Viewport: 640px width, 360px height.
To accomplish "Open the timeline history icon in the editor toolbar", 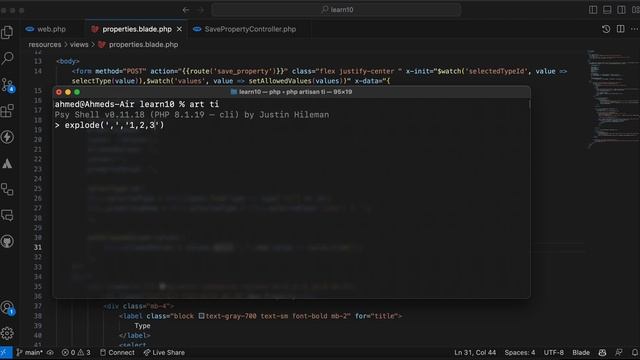I will click(606, 29).
